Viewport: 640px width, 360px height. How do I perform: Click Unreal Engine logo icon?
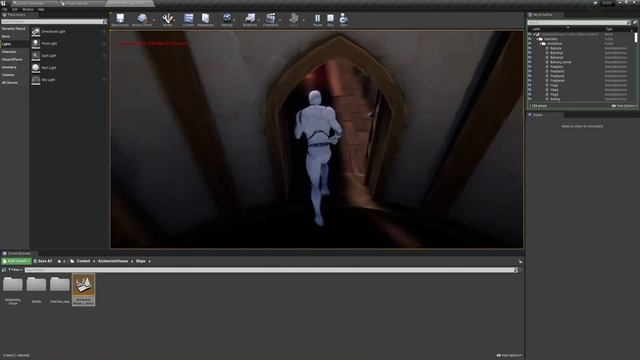3,3
